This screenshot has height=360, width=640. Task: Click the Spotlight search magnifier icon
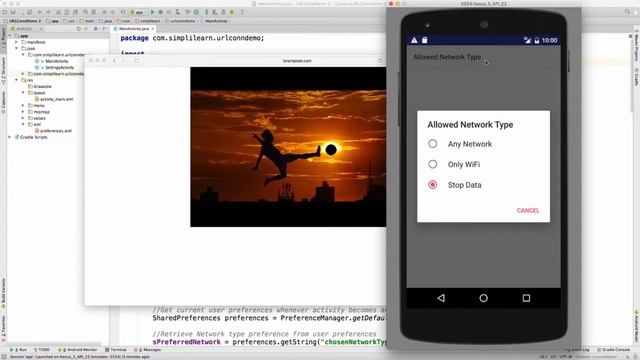click(627, 12)
